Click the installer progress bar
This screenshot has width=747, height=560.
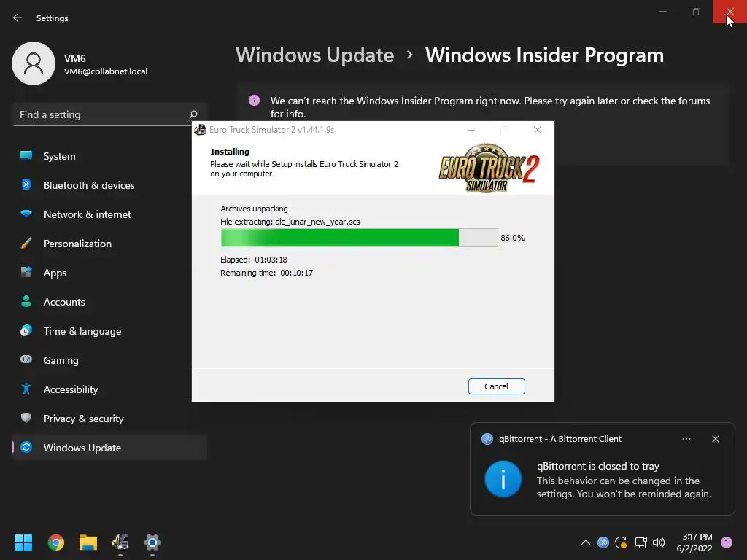tap(359, 238)
